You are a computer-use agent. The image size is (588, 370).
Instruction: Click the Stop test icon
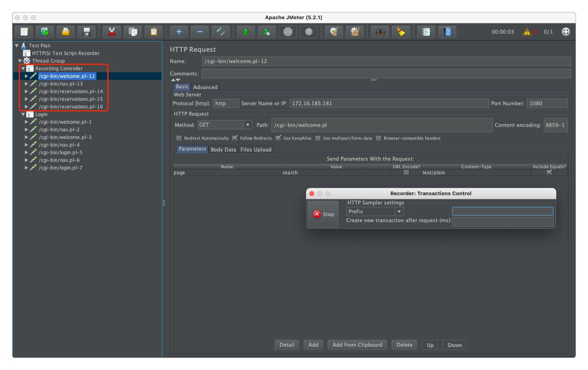click(x=288, y=32)
